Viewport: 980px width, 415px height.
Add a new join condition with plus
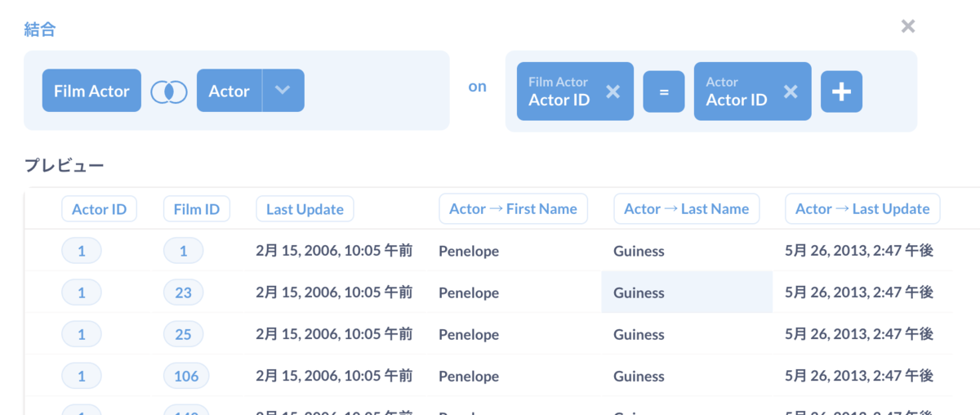tap(841, 91)
